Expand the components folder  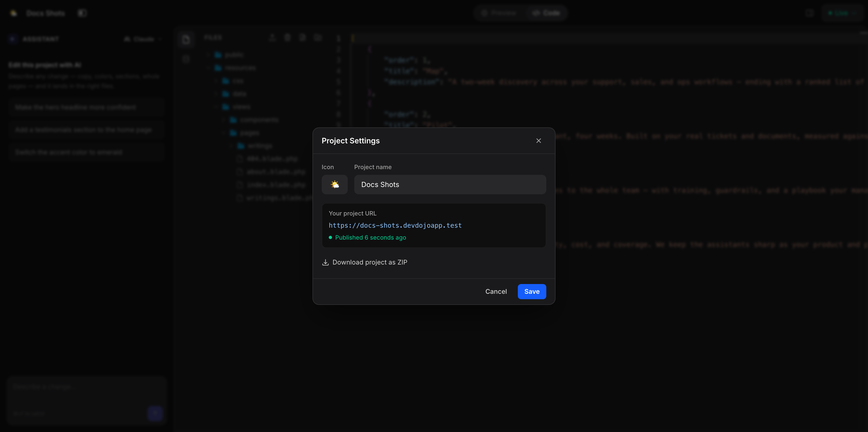(254, 120)
